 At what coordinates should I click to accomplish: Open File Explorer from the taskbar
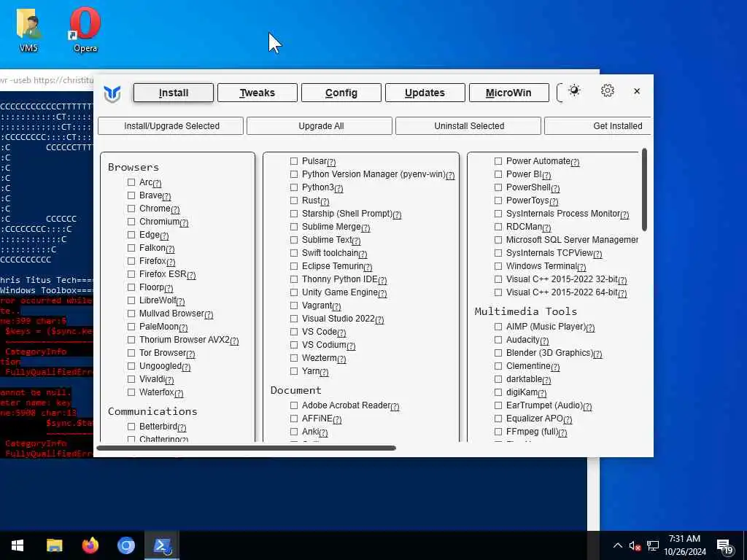pyautogui.click(x=54, y=545)
